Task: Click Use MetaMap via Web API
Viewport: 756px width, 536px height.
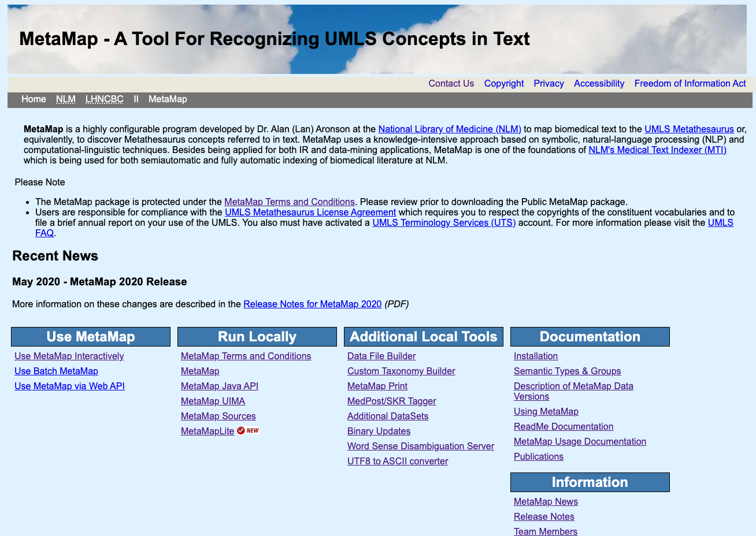Action: [x=69, y=386]
